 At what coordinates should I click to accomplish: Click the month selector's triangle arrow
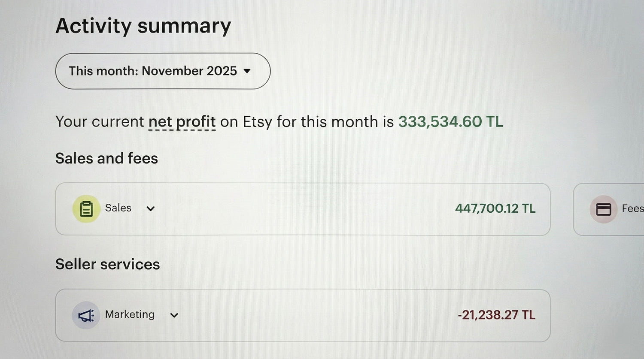247,71
